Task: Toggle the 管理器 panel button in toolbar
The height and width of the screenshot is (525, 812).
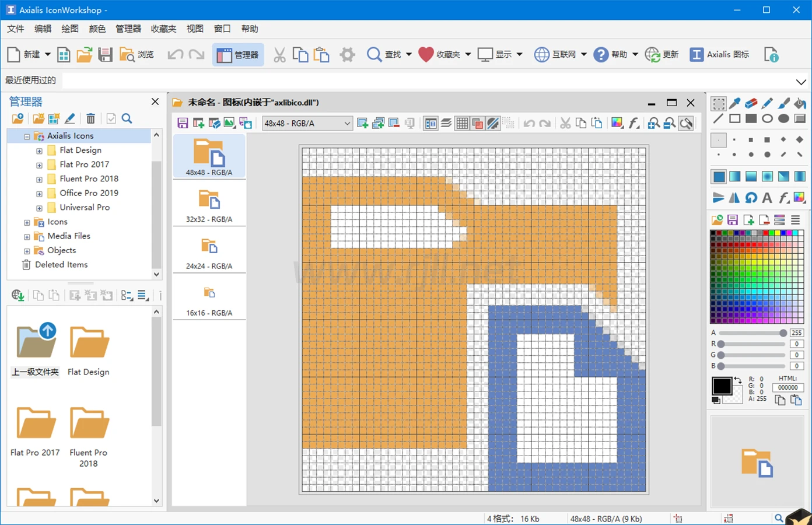Action: 238,55
